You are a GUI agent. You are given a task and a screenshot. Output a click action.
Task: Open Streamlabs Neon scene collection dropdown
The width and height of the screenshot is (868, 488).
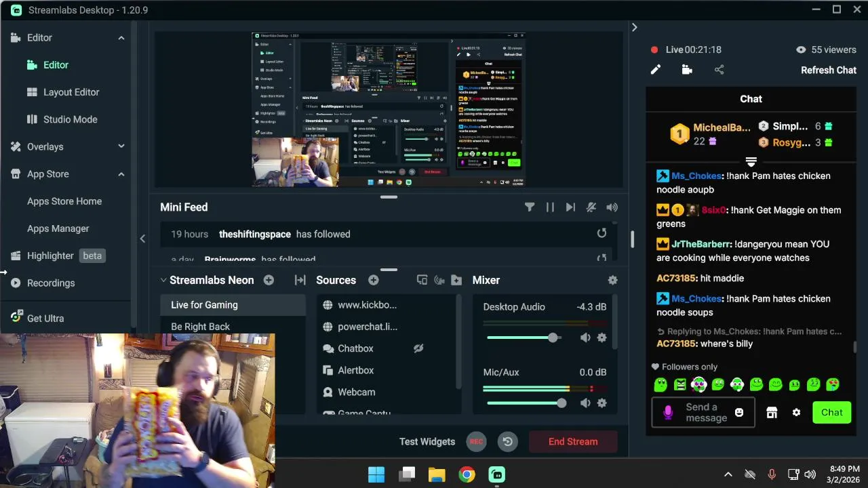pos(207,280)
